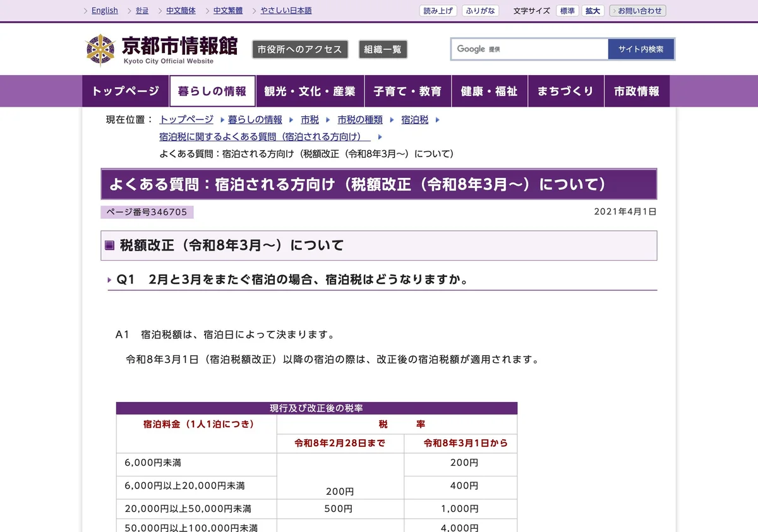Image resolution: width=758 pixels, height=532 pixels.
Task: Open 宿泊税に関するよくある質問 breadcrumb link
Action: point(265,137)
